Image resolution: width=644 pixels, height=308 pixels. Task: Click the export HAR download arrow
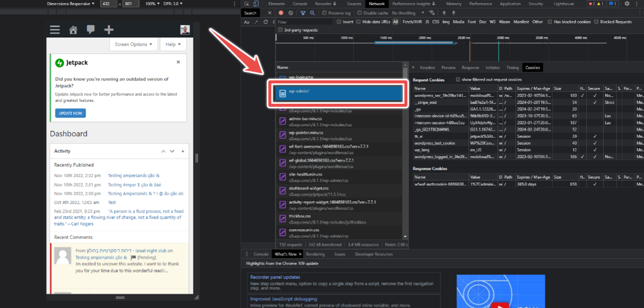click(x=454, y=13)
